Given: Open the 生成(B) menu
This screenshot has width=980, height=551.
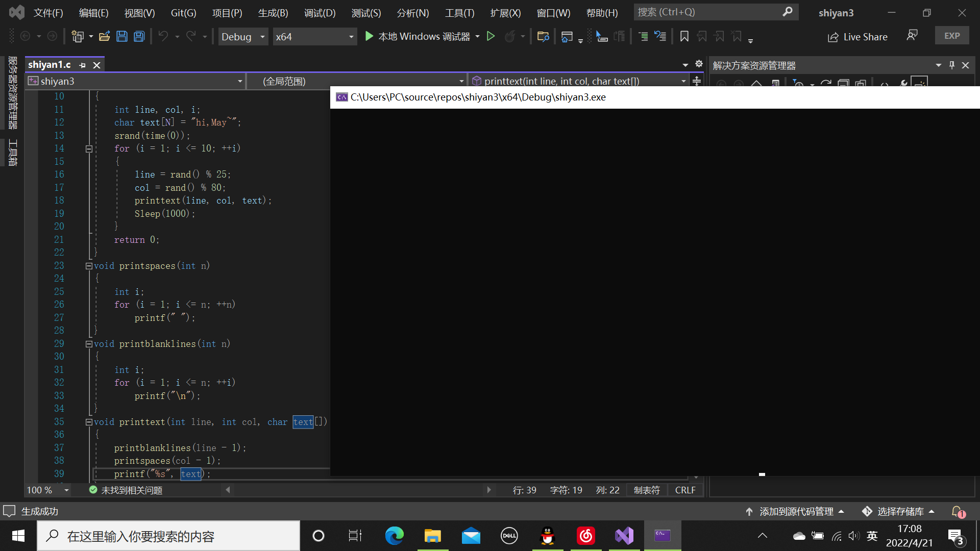Looking at the screenshot, I should pos(273,13).
